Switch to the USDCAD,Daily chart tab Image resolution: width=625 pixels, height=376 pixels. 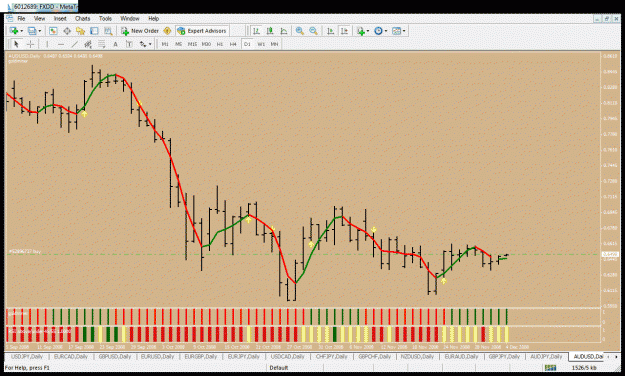pyautogui.click(x=287, y=356)
